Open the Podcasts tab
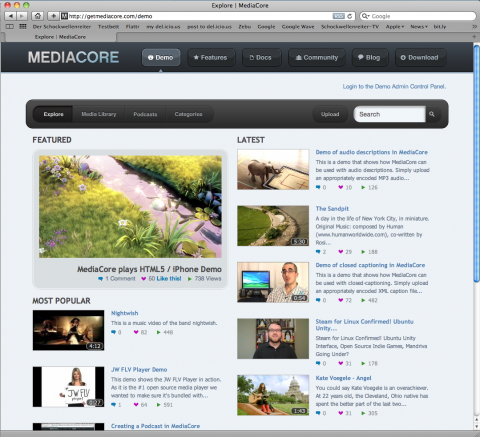Viewport: 480px width, 437px height. (x=145, y=114)
